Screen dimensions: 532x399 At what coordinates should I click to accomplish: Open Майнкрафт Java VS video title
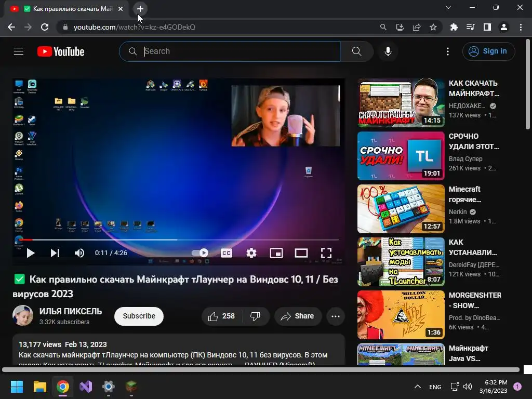coord(468,353)
